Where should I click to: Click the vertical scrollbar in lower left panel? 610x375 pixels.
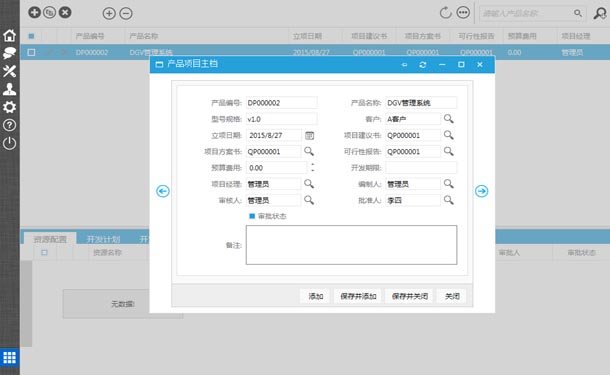26,303
